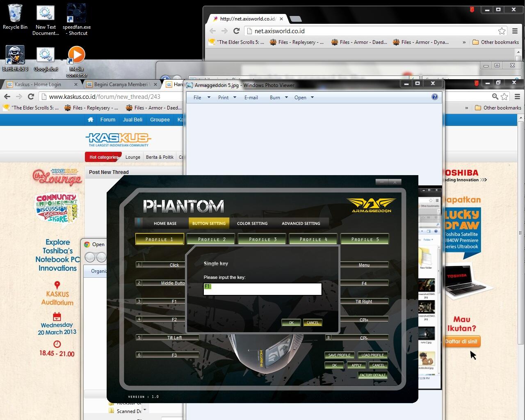Screen dimensions: 525x420
Task: Open Chrome menu in Kaskus window
Action: tap(517, 96)
